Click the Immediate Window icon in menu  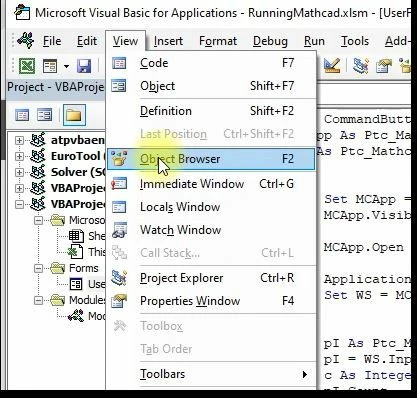click(119, 184)
